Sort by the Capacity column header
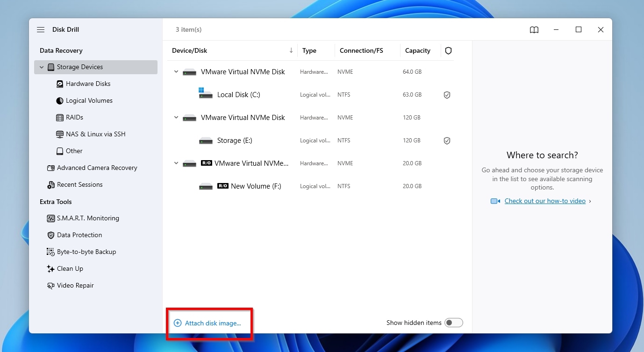Screen dimensions: 644x352 tap(418, 50)
